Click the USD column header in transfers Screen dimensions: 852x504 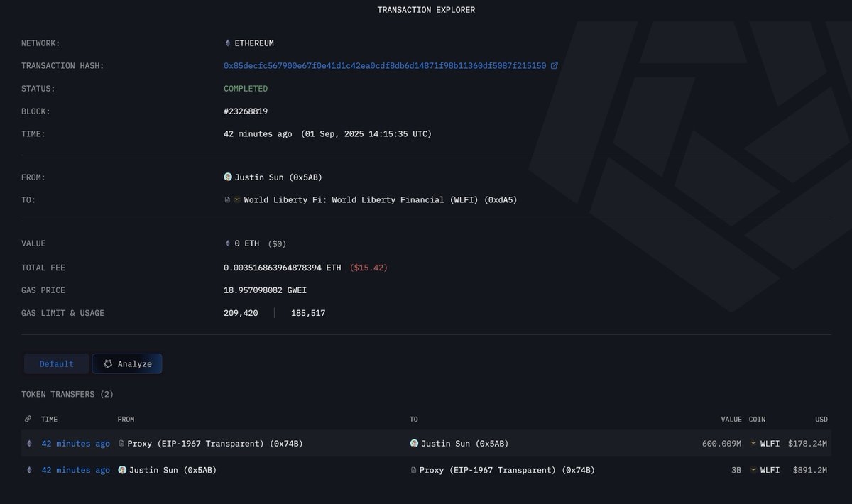pos(821,420)
